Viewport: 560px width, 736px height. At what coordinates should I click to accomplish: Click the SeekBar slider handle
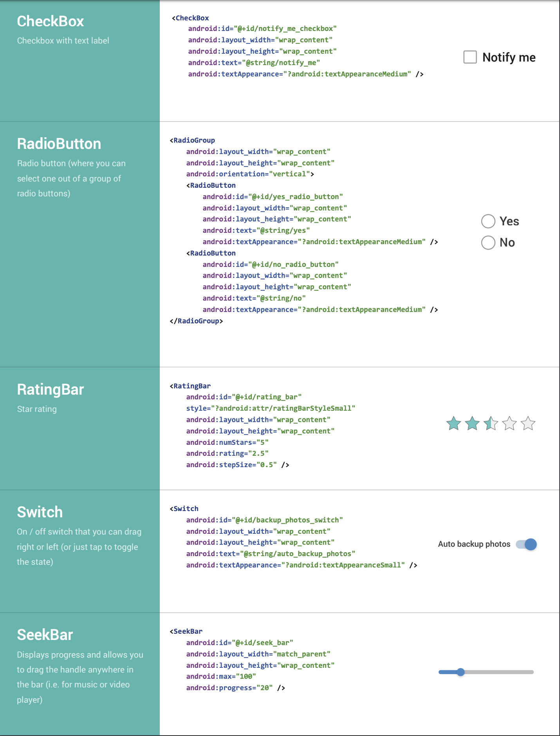tap(461, 672)
